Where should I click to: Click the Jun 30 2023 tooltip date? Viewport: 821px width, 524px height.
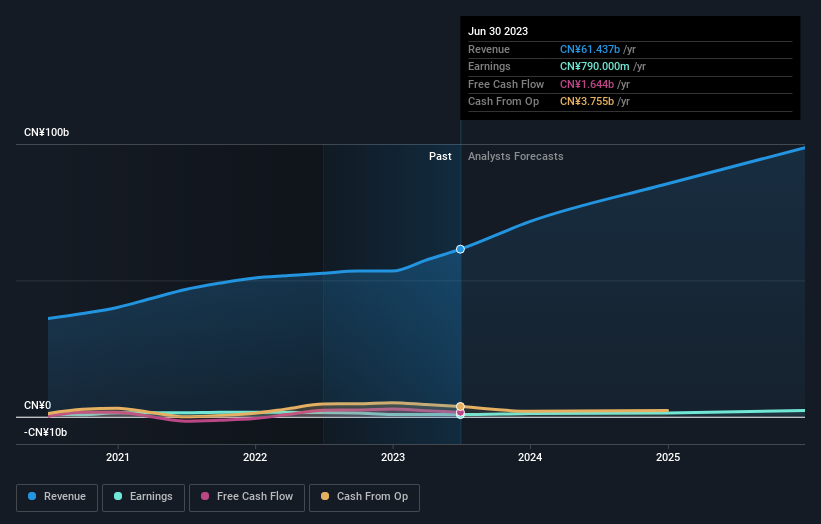498,31
